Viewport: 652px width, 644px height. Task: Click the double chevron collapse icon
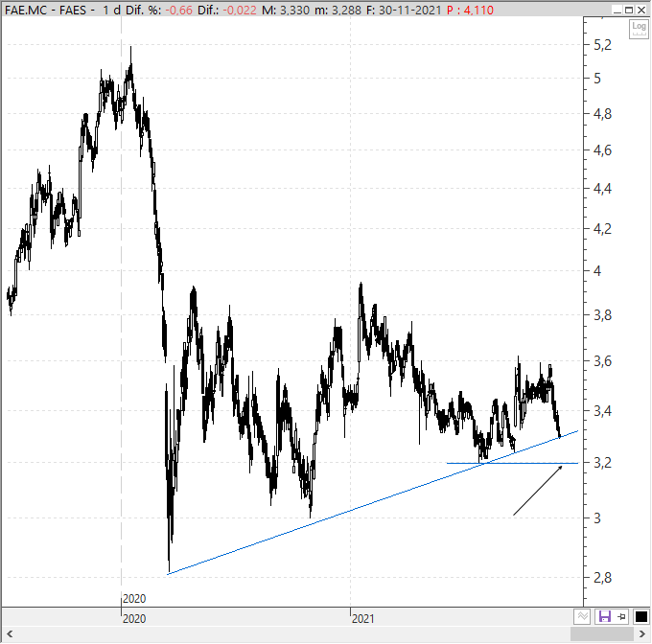[x=582, y=616]
